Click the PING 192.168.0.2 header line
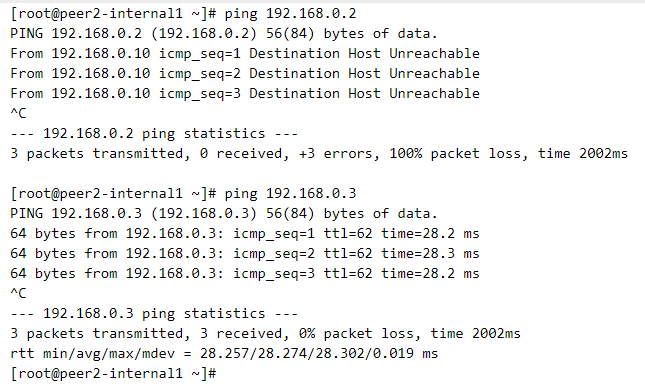 [224, 33]
